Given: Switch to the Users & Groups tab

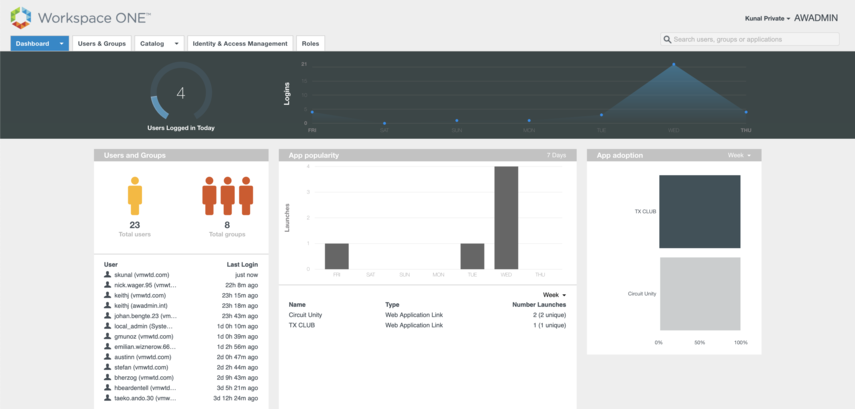Looking at the screenshot, I should pyautogui.click(x=101, y=44).
